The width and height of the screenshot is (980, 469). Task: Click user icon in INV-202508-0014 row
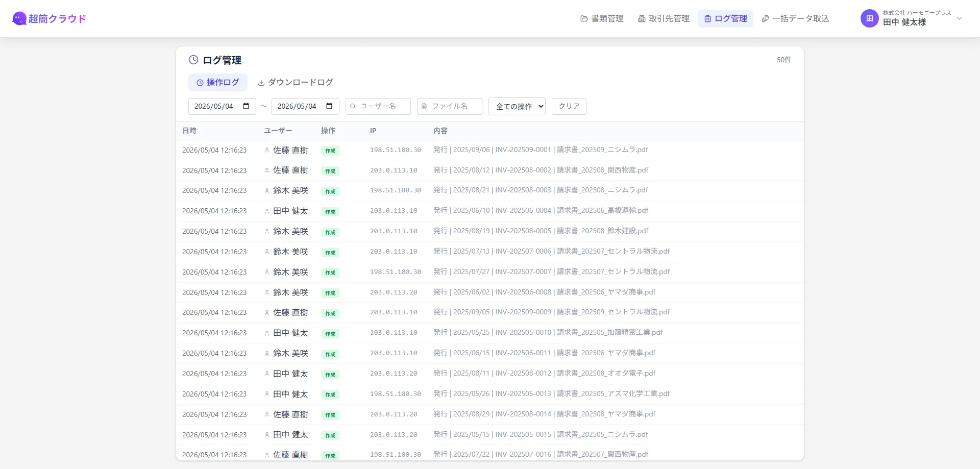pos(267,415)
